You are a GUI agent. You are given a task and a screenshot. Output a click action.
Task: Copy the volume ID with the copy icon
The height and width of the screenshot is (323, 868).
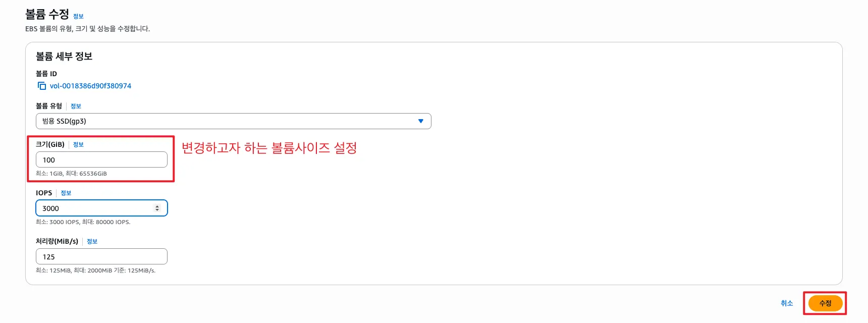[42, 86]
